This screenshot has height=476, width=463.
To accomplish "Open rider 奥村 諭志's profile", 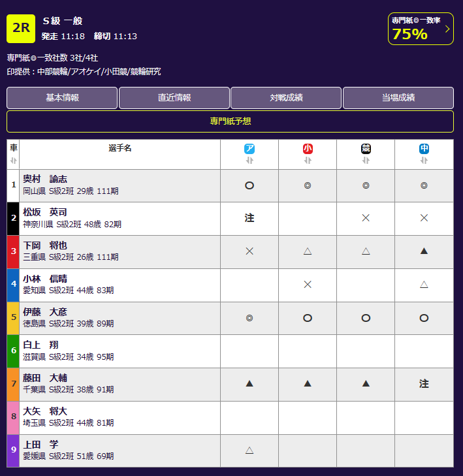I will point(45,179).
